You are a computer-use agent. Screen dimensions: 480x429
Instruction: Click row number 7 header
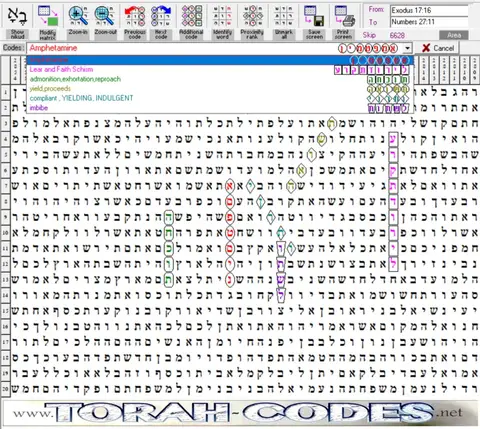tap(6, 186)
